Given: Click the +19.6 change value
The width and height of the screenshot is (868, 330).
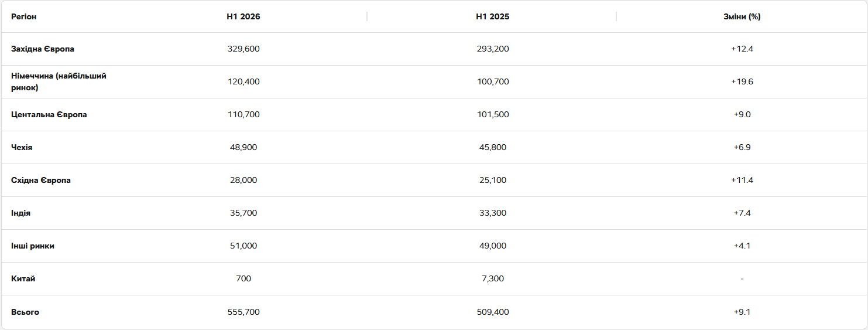Looking at the screenshot, I should [742, 81].
